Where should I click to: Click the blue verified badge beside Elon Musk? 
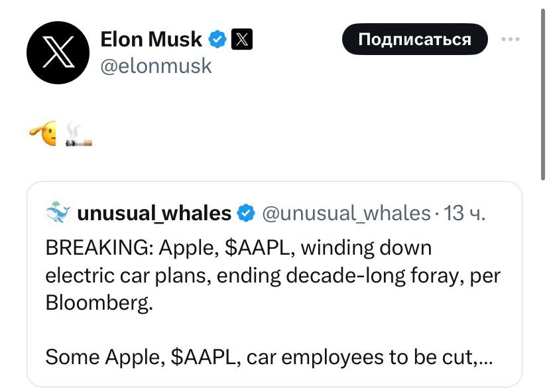(x=217, y=40)
